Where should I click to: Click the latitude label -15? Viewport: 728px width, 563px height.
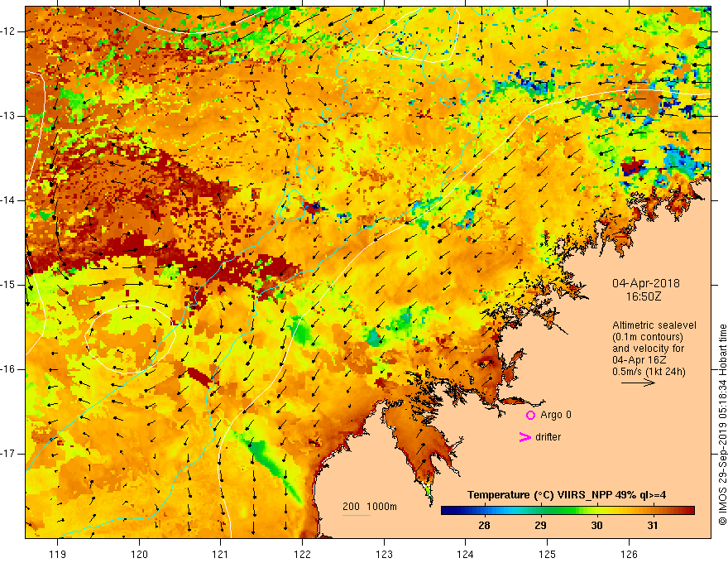click(x=9, y=285)
